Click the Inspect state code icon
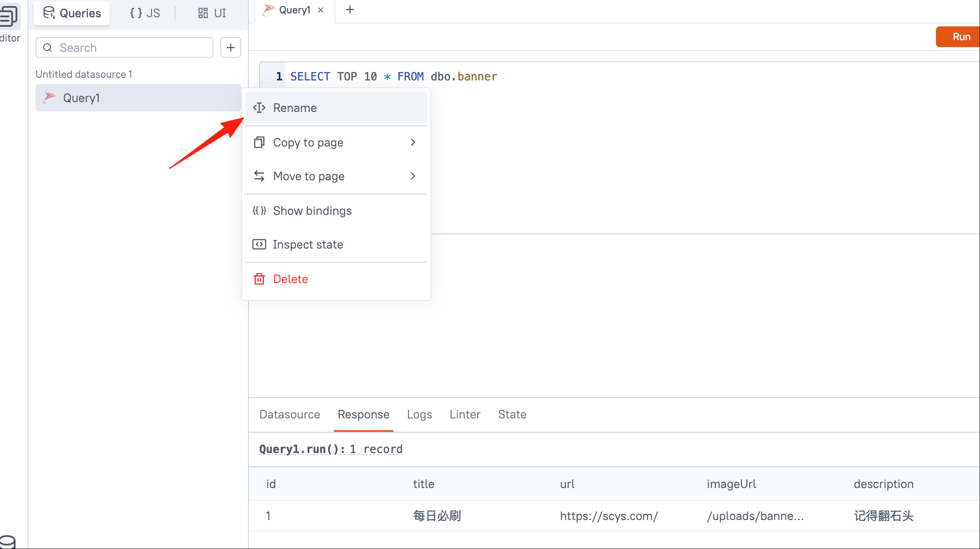This screenshot has height=549, width=980. click(259, 244)
